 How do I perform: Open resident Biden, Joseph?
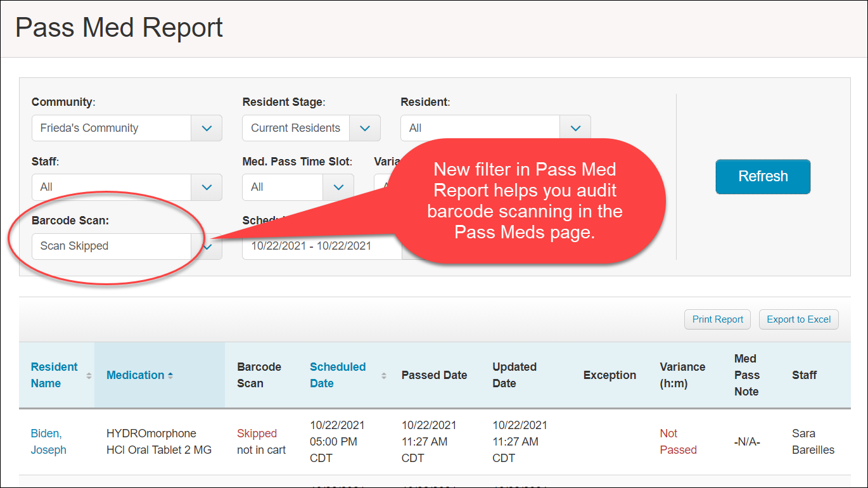(x=49, y=441)
